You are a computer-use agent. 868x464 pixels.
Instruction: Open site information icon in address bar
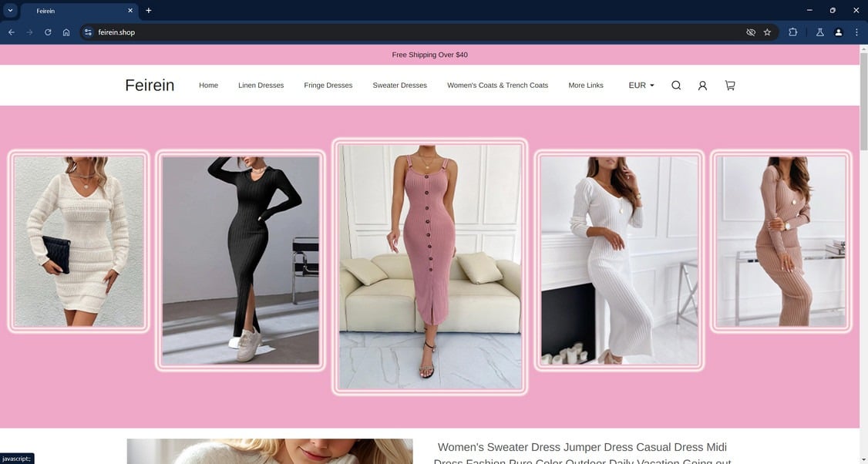pyautogui.click(x=87, y=32)
